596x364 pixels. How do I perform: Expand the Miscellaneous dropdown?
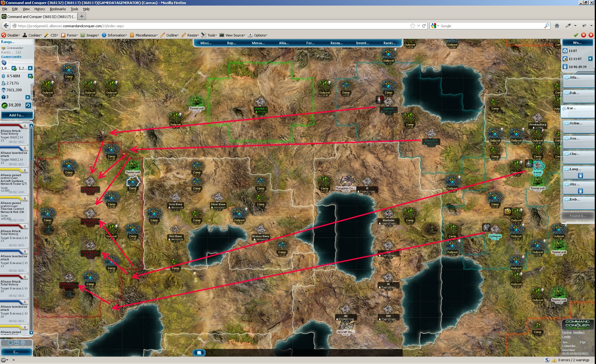[144, 35]
